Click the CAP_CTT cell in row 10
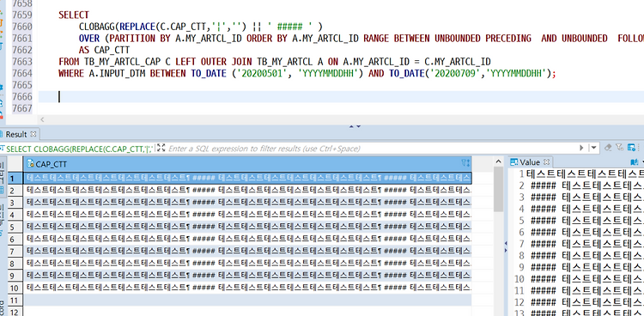 pyautogui.click(x=247, y=288)
